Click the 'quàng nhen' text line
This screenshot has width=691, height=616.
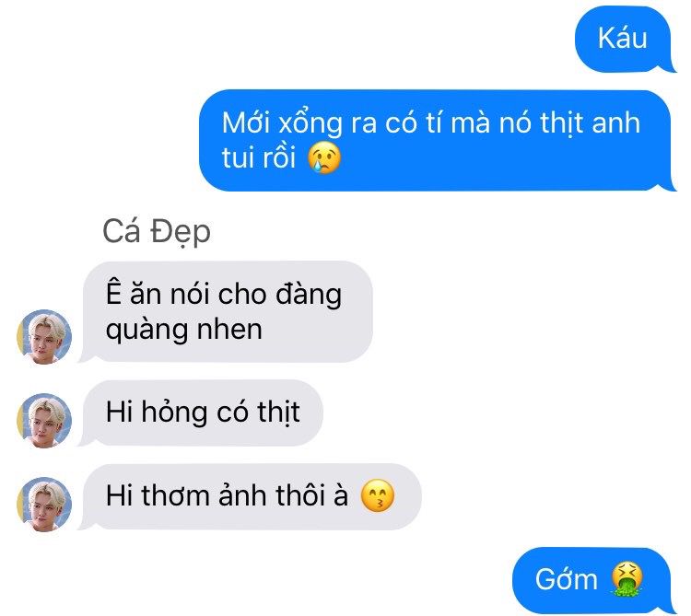tap(184, 330)
